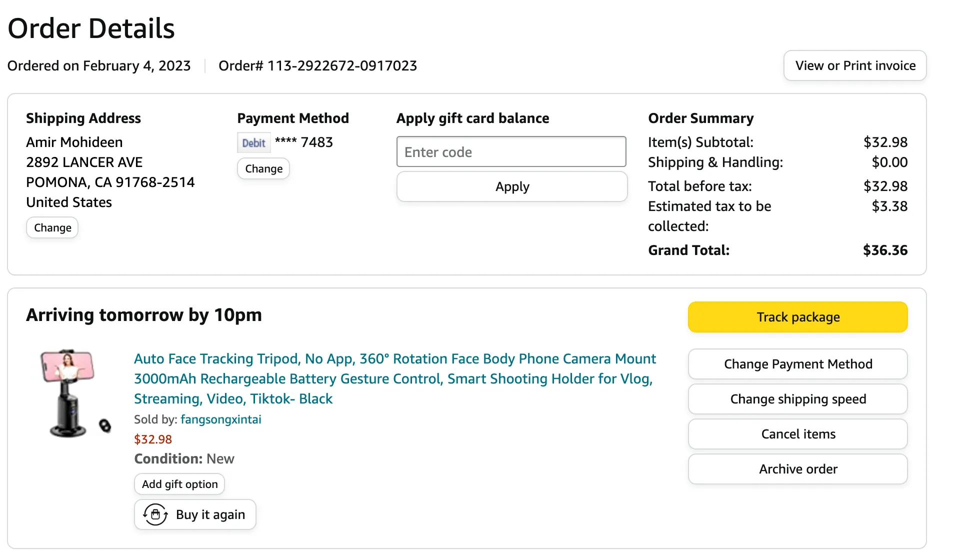
Task: Click the $32.98 item price
Action: click(153, 439)
